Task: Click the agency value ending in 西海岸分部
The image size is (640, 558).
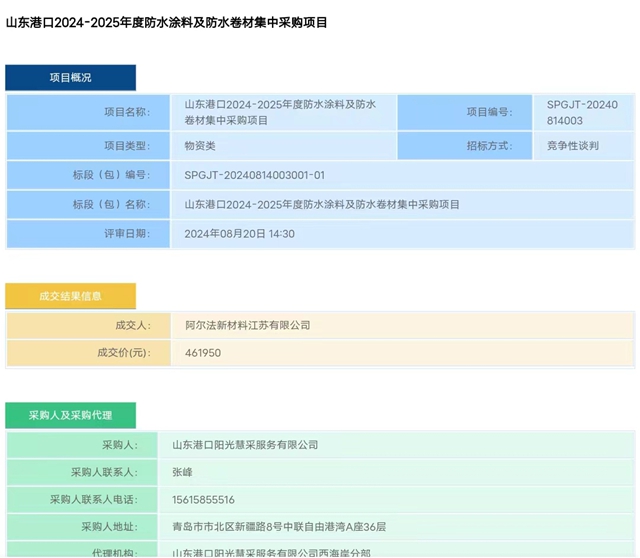Action: [271, 553]
